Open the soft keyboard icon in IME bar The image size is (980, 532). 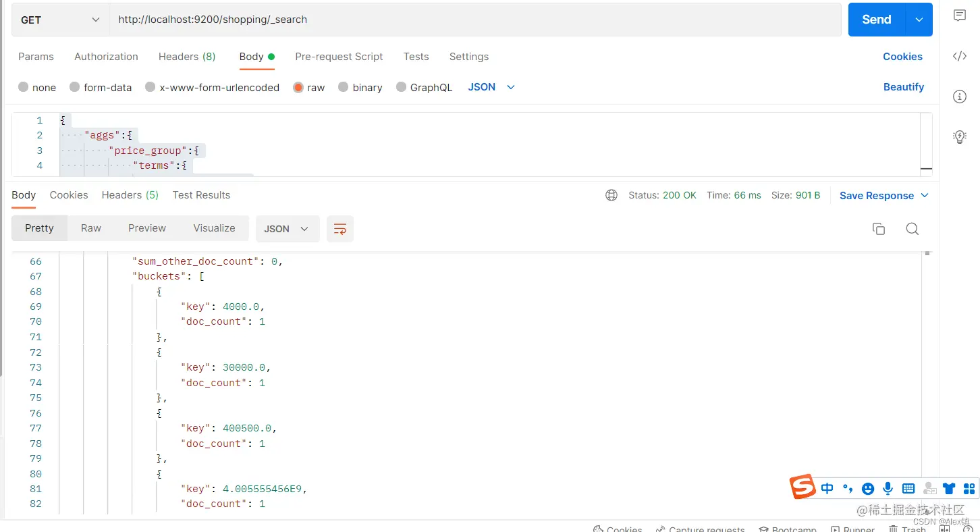pyautogui.click(x=908, y=488)
